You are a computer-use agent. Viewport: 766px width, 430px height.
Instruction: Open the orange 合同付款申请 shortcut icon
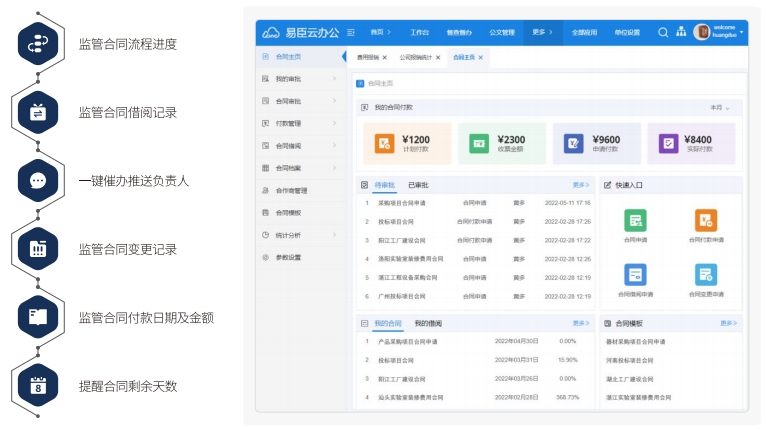[x=706, y=220]
